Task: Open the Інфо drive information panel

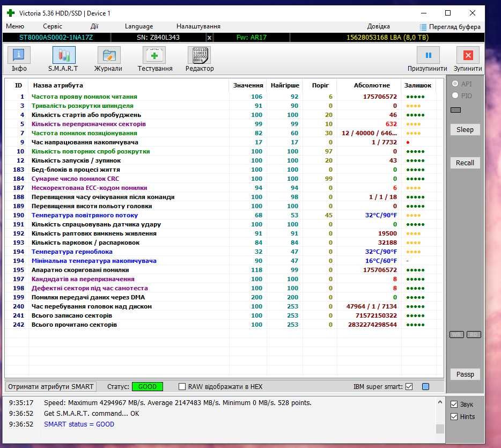Action: pyautogui.click(x=19, y=59)
